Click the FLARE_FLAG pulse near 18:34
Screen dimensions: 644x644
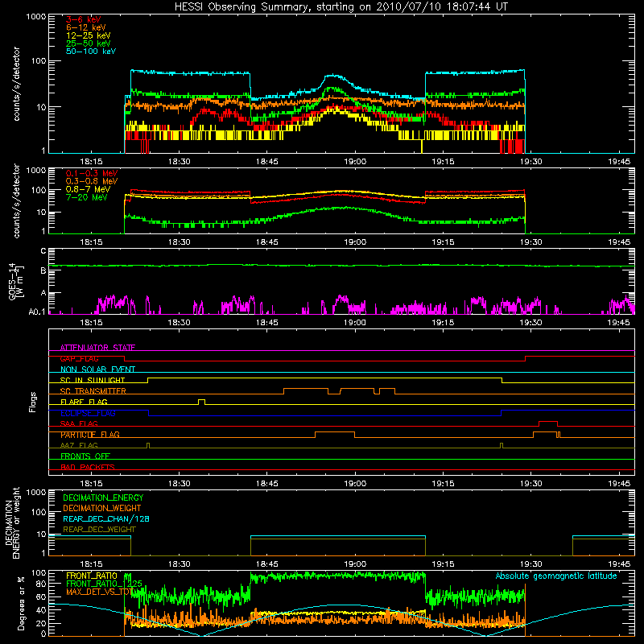[x=202, y=401]
